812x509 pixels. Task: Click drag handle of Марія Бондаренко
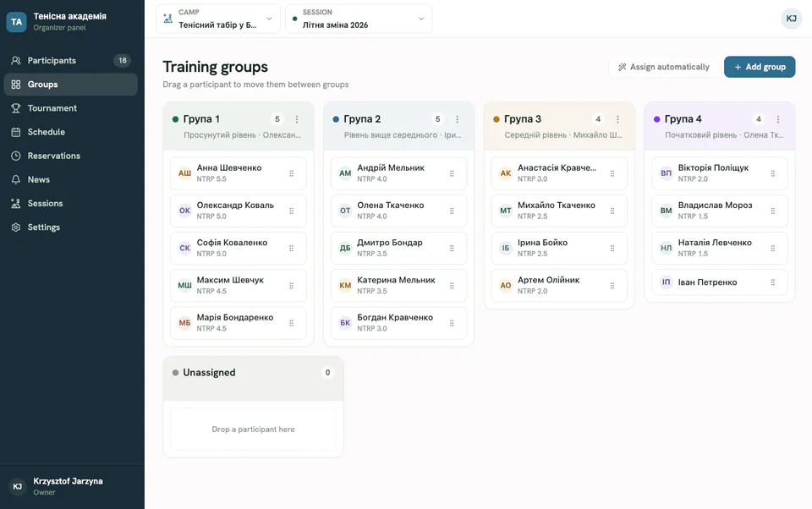click(292, 323)
